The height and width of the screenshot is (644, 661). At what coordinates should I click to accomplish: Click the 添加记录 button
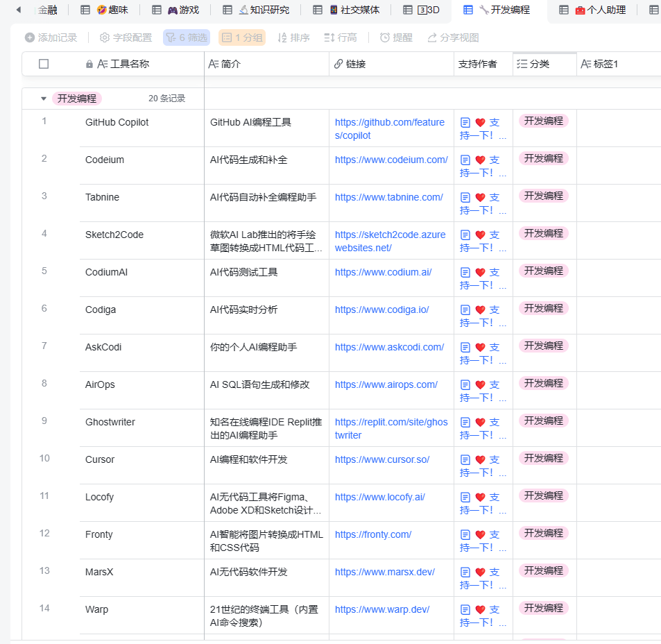[51, 37]
